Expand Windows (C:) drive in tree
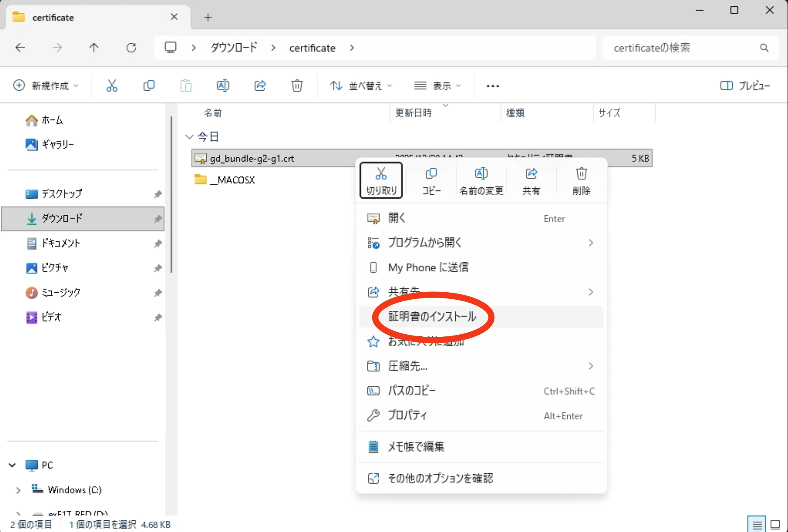This screenshot has width=788, height=532. coord(18,490)
